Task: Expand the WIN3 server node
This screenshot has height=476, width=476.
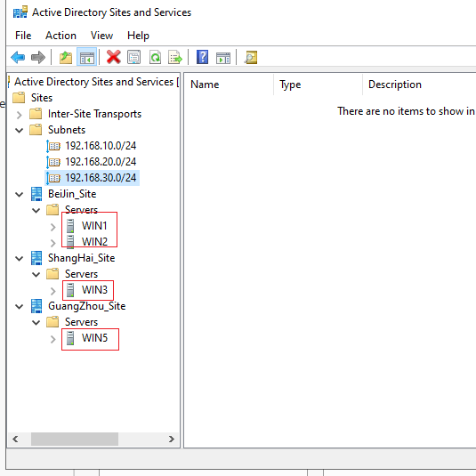Action: point(52,291)
